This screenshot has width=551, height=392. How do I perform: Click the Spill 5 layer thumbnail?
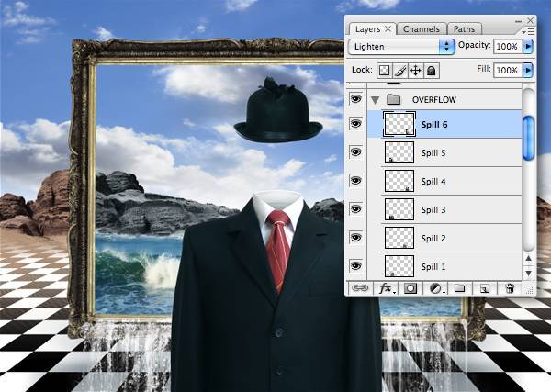pos(399,152)
